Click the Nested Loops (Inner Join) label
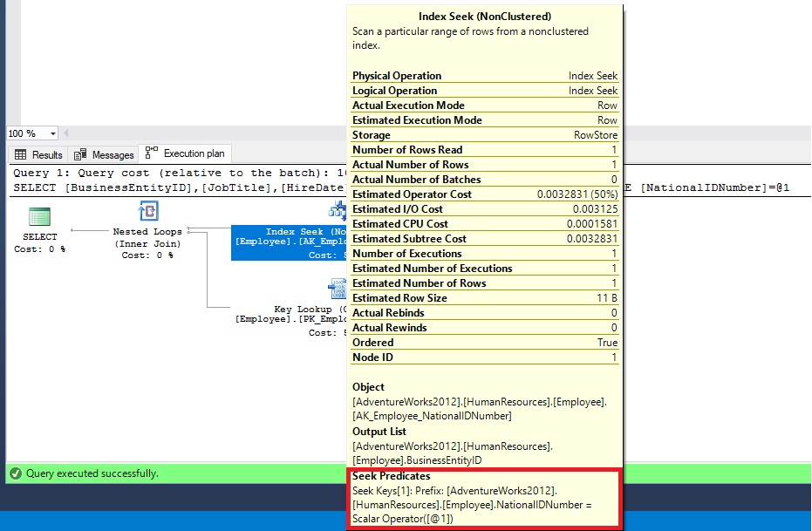This screenshot has height=531, width=812. tap(147, 243)
